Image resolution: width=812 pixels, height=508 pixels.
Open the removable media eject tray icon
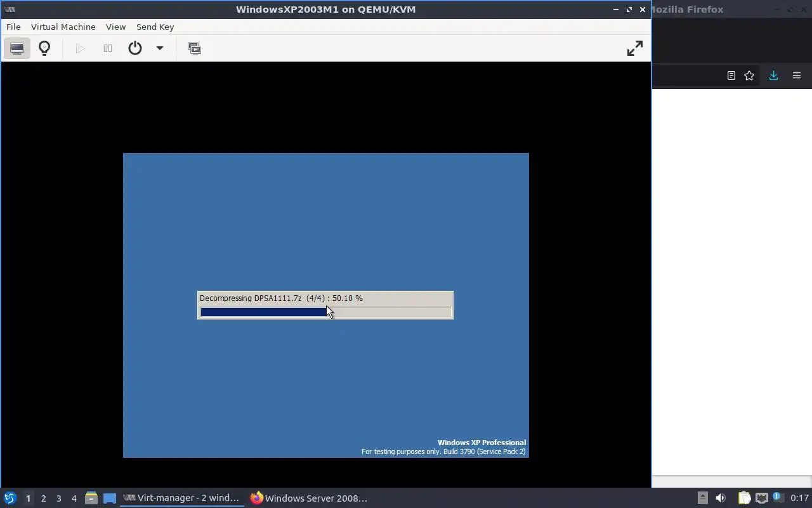(x=702, y=498)
